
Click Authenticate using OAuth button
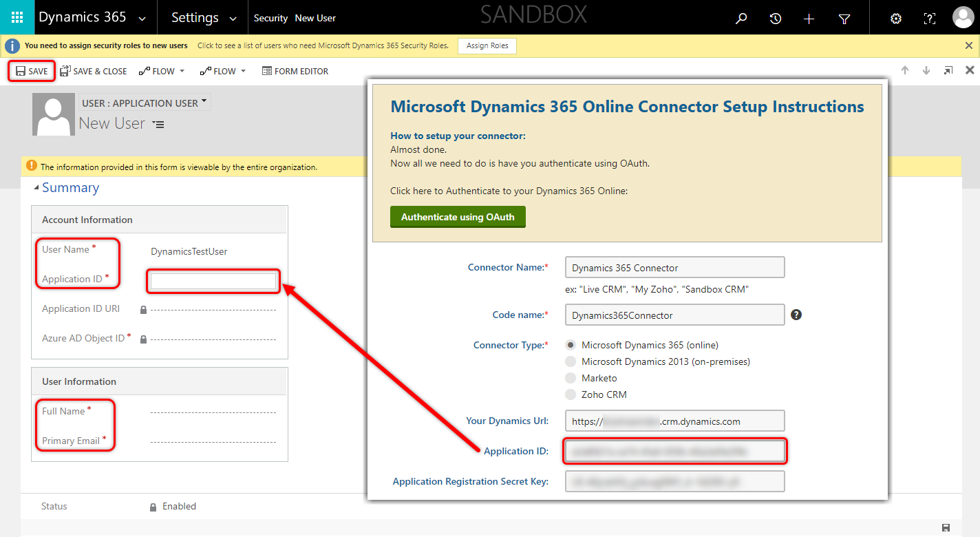tap(458, 217)
